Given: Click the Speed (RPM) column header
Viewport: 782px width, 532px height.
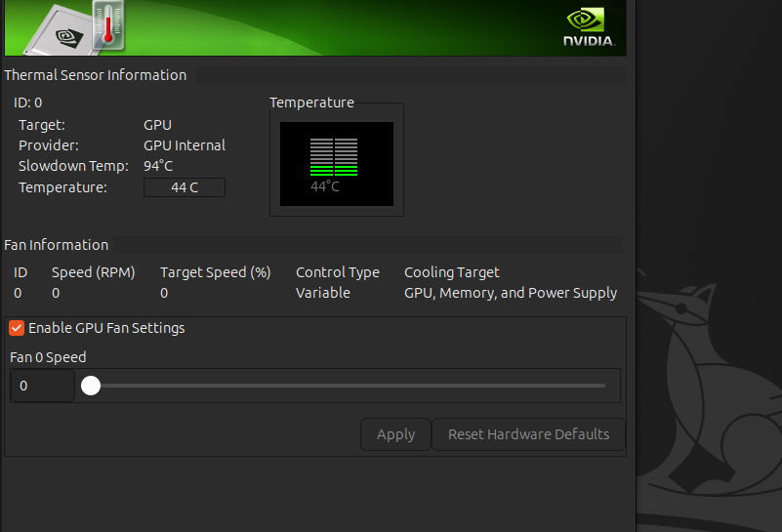Looking at the screenshot, I should pyautogui.click(x=93, y=272).
